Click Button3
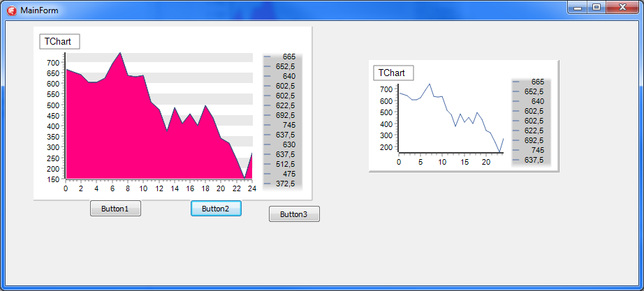The width and height of the screenshot is (644, 291). (294, 214)
